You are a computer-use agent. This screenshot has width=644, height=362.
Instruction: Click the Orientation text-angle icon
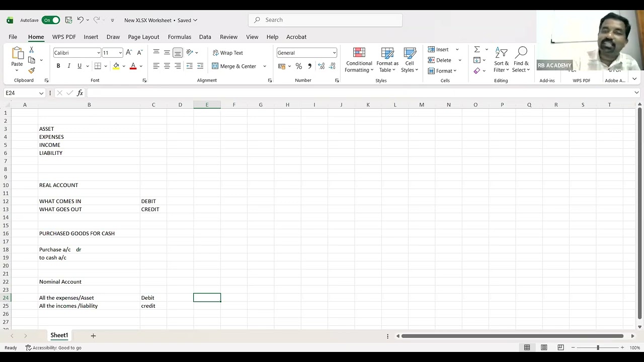[190, 52]
